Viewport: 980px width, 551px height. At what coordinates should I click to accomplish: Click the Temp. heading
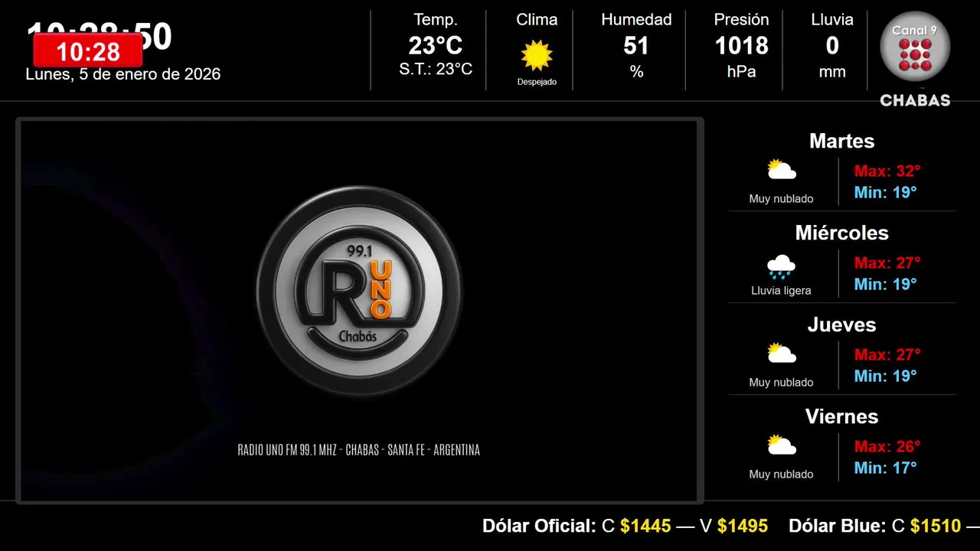click(436, 20)
